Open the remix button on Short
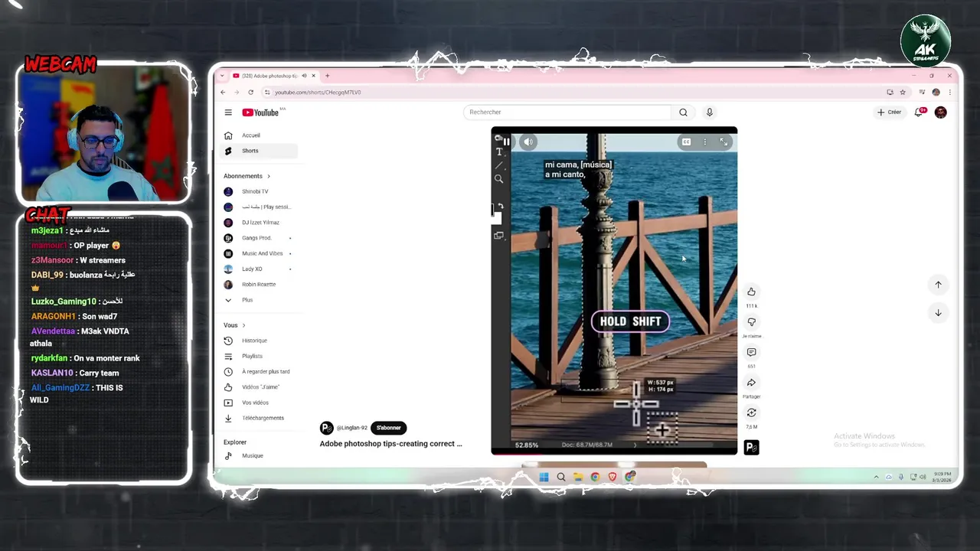Screen dimensions: 980x551 click(x=751, y=413)
